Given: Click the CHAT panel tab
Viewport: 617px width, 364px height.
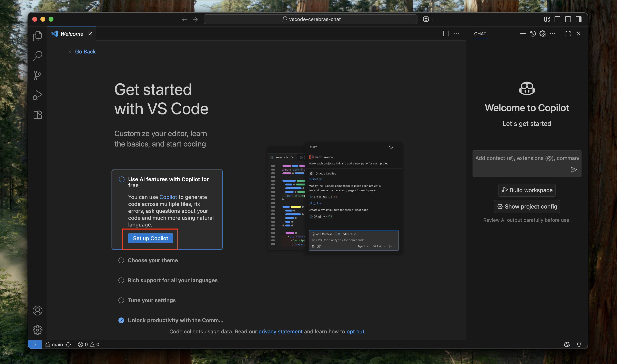Looking at the screenshot, I should click(x=480, y=34).
